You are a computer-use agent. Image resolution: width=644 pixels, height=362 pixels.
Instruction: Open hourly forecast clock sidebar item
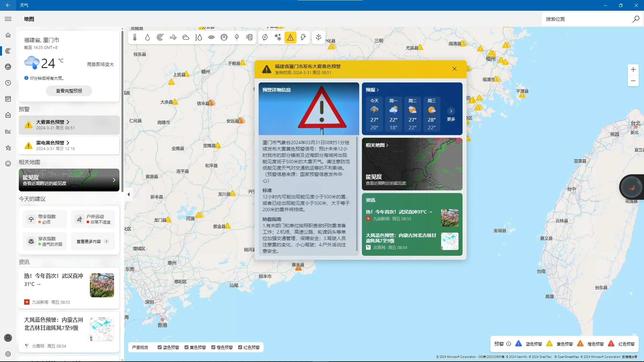click(x=8, y=83)
